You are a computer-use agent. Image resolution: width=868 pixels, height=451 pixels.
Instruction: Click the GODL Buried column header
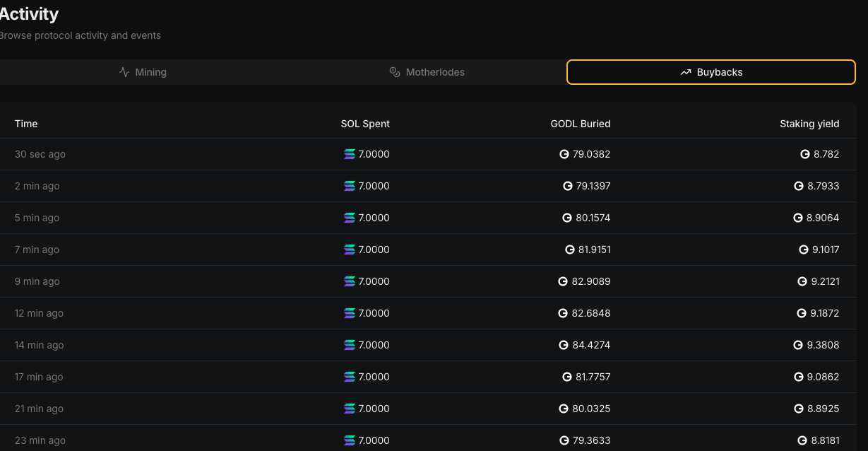click(581, 124)
